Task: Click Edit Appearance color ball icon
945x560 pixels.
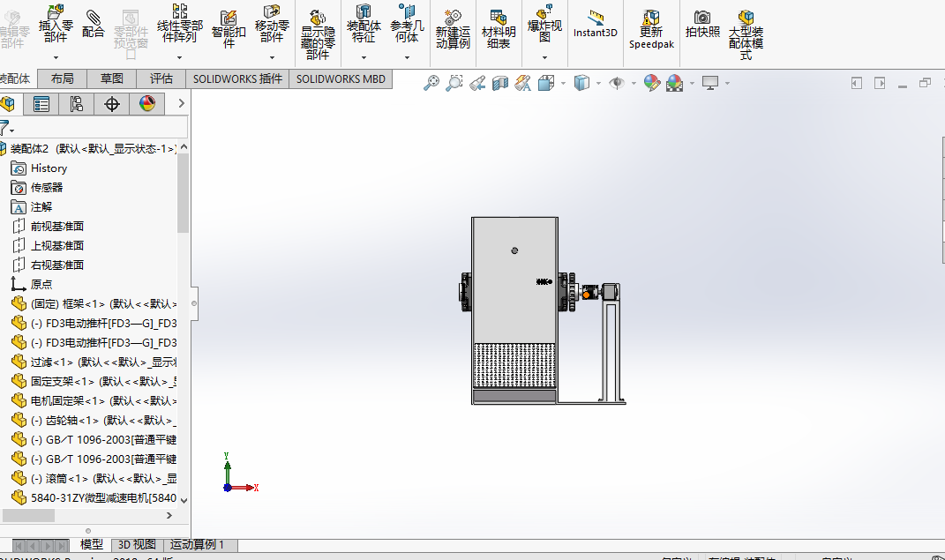Action: coord(651,83)
